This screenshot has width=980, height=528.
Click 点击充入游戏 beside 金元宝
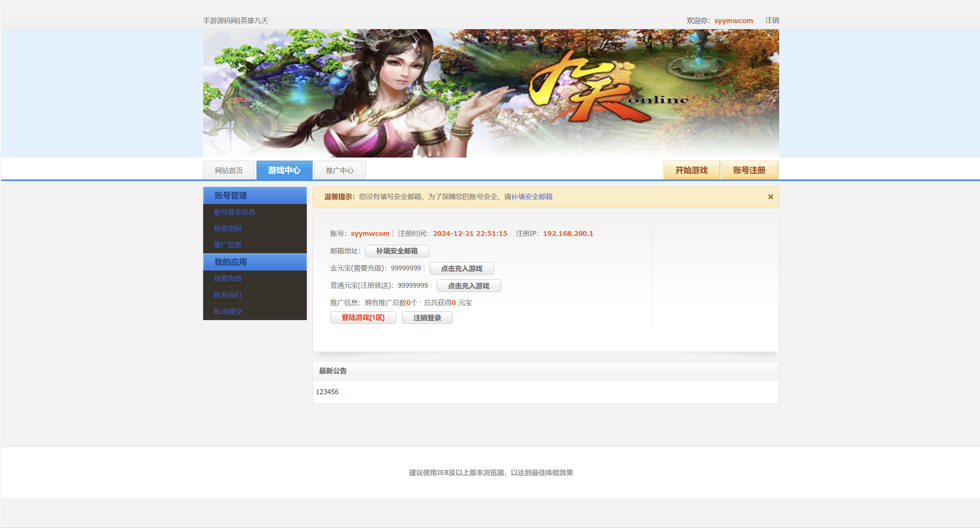point(462,269)
